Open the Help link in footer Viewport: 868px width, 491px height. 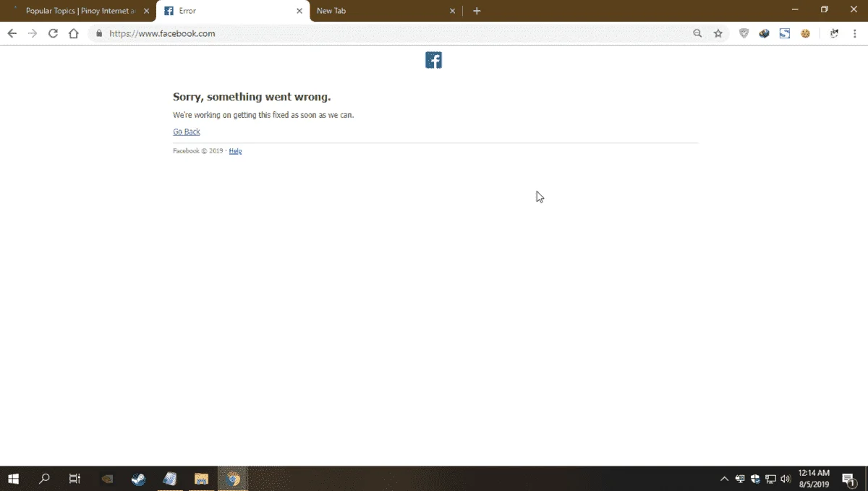(235, 151)
